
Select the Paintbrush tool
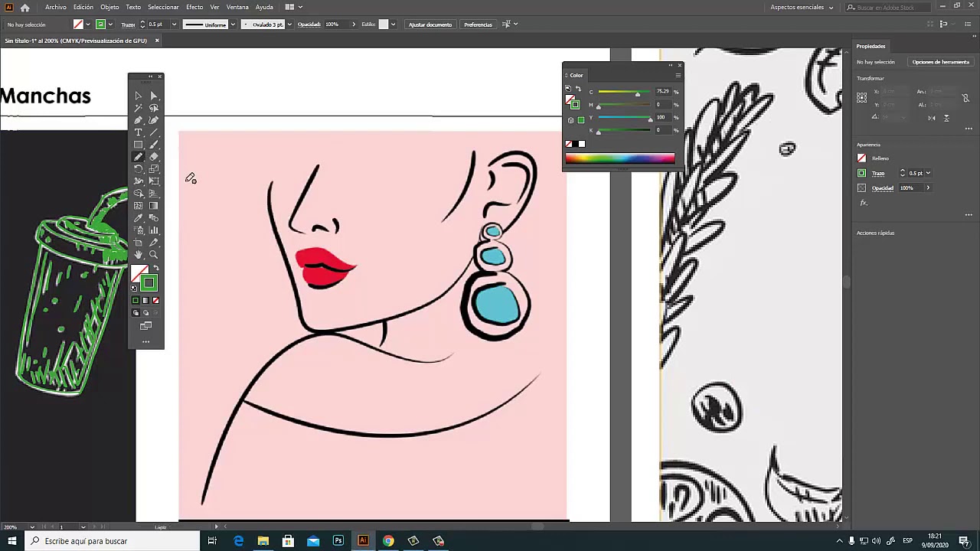click(x=154, y=145)
